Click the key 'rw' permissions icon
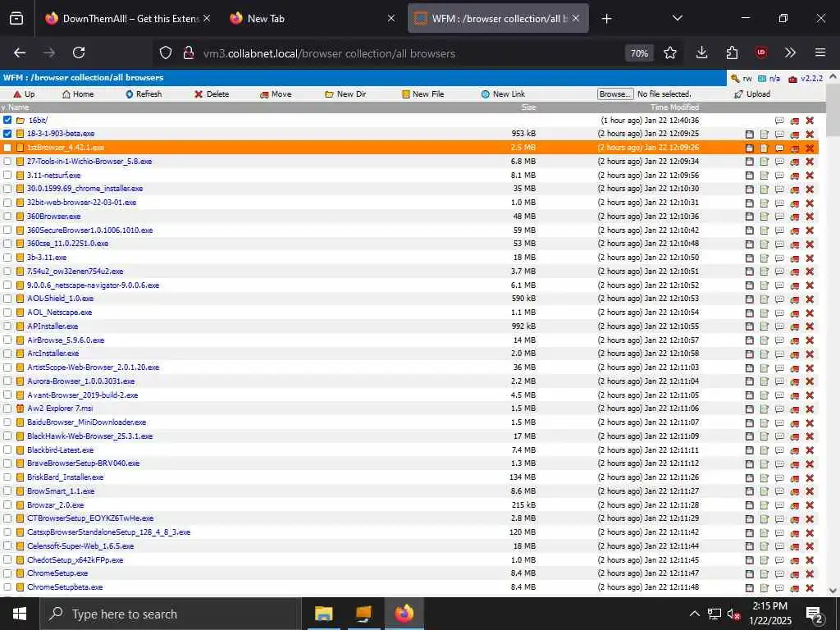Screen dimensions: 840x630 pos(736,78)
